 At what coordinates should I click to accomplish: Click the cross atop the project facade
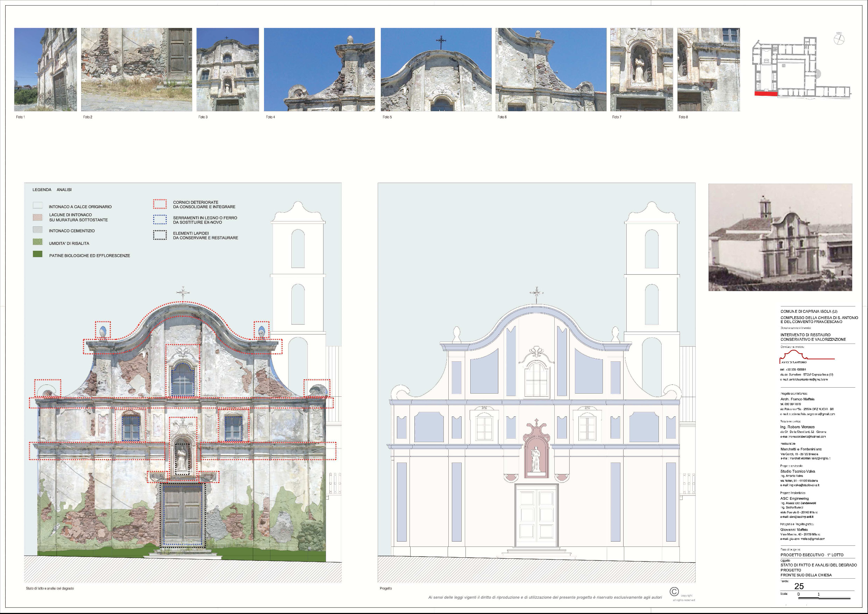coord(536,294)
